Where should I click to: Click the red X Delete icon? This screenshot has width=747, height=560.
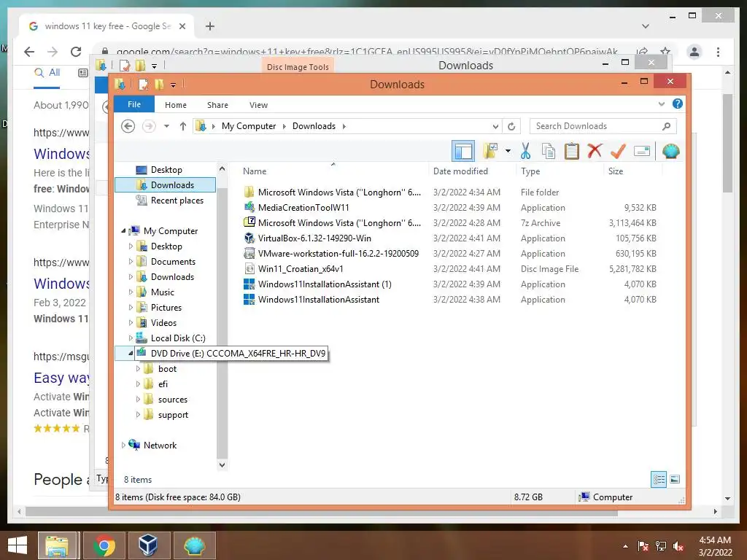pyautogui.click(x=595, y=152)
